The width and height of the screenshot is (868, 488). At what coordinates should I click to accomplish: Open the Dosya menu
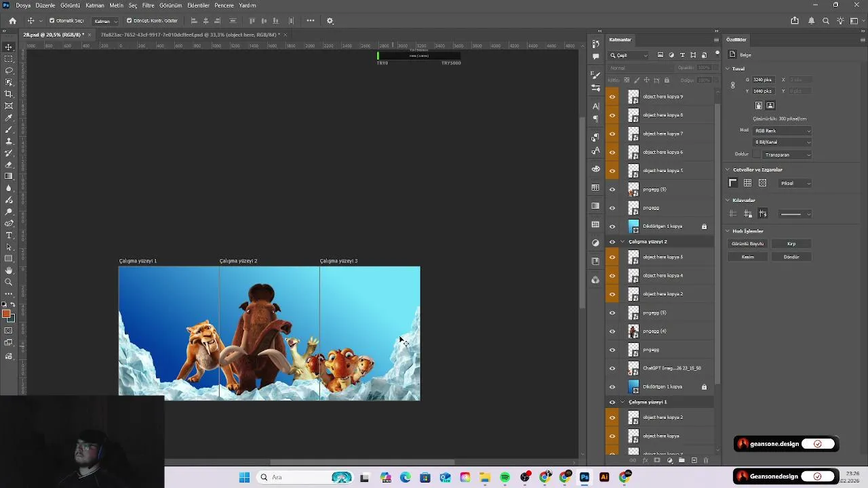point(23,5)
